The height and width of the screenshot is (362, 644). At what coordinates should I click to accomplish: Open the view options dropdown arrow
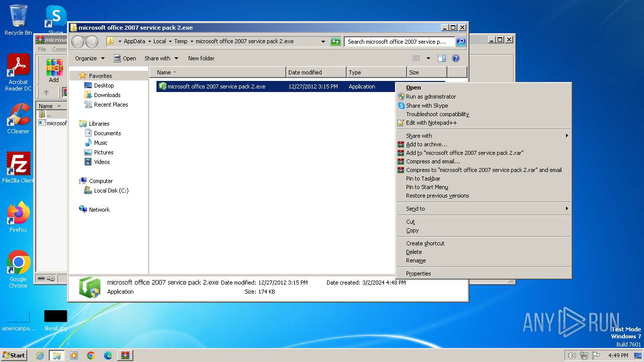pyautogui.click(x=428, y=58)
